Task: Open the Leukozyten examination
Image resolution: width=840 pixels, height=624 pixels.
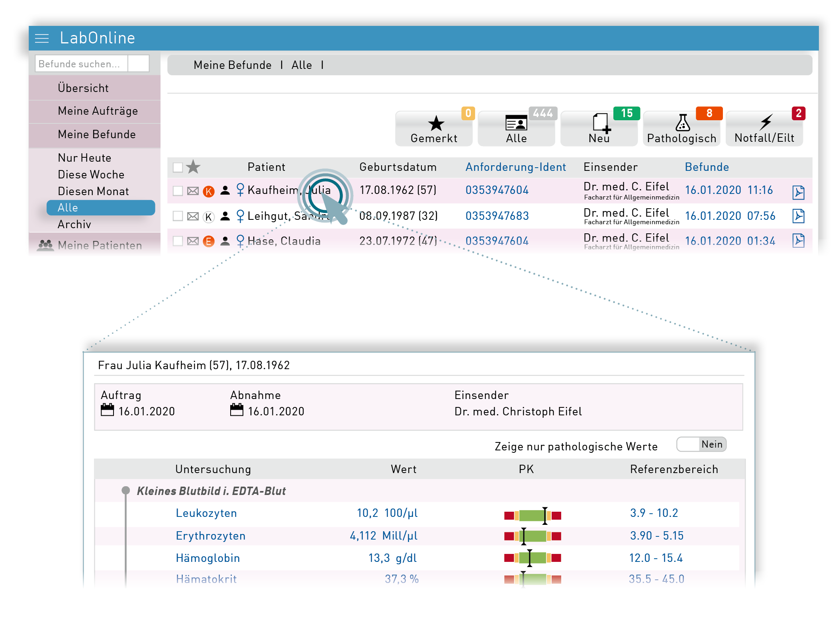Action: pyautogui.click(x=206, y=513)
